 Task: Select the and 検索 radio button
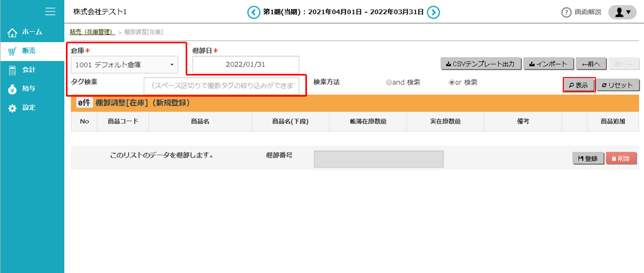point(389,83)
